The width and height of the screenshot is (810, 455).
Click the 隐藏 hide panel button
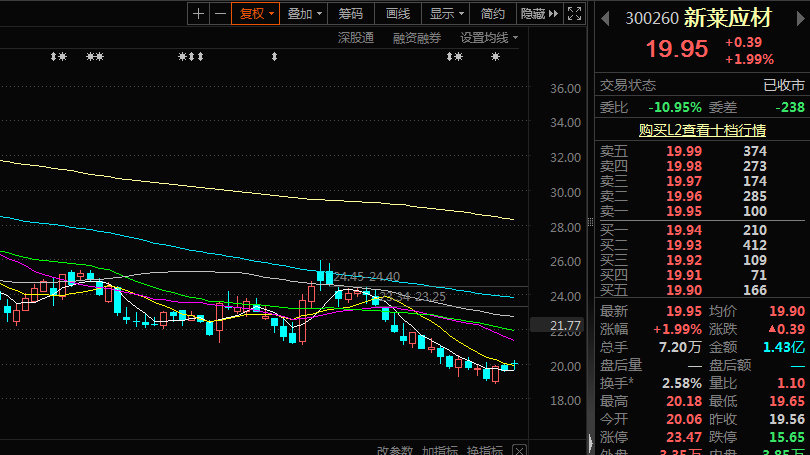coord(539,14)
